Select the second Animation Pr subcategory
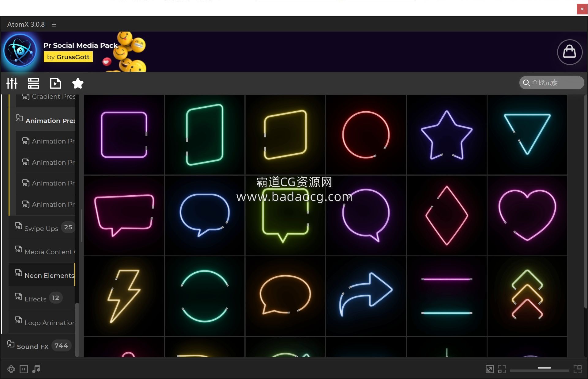Viewport: 588px width, 379px height. 46,162
